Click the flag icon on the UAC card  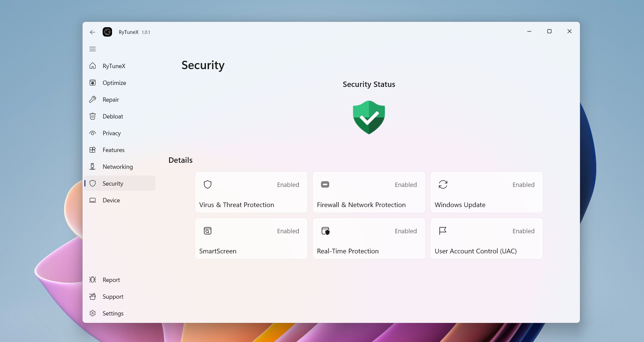[443, 231]
